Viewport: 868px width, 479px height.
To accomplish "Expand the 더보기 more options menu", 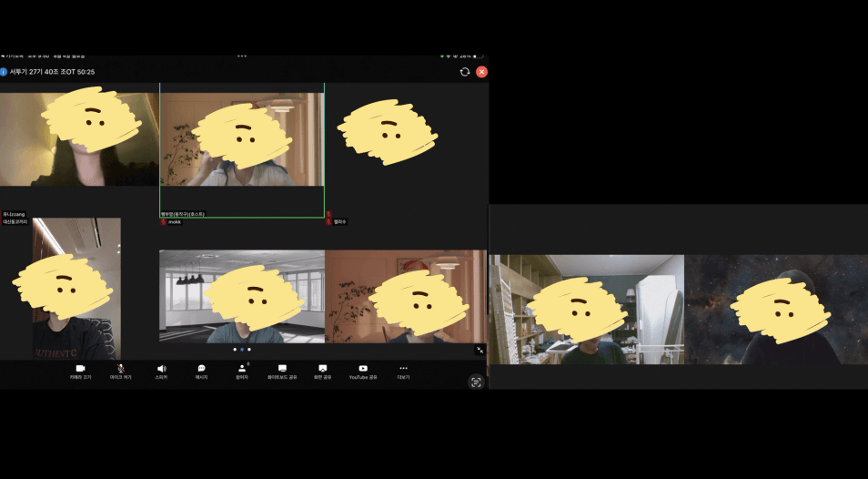I will (403, 370).
